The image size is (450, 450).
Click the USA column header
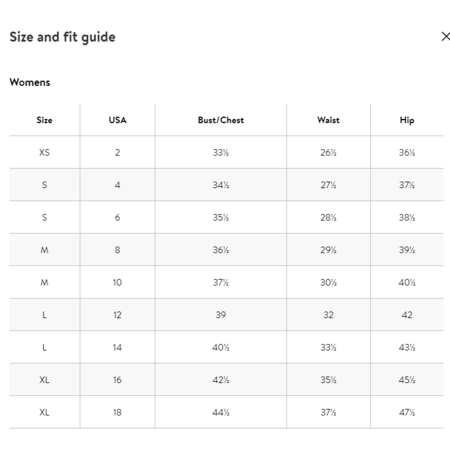[x=117, y=120]
